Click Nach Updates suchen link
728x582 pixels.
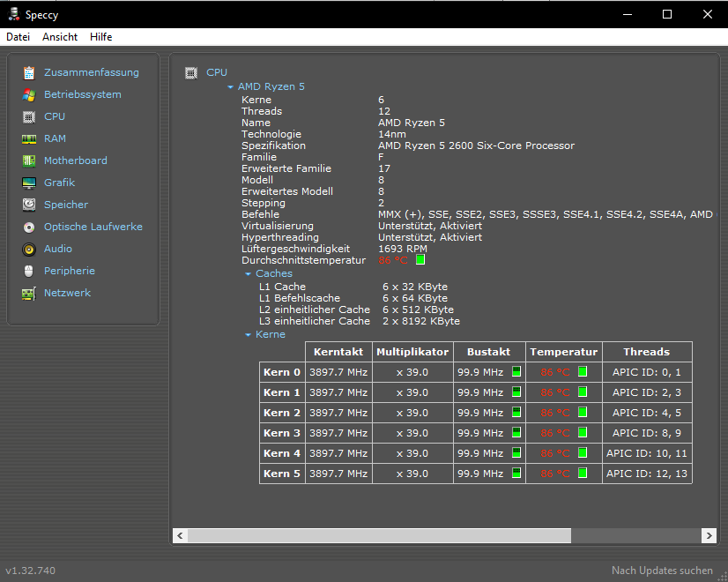[x=662, y=571]
